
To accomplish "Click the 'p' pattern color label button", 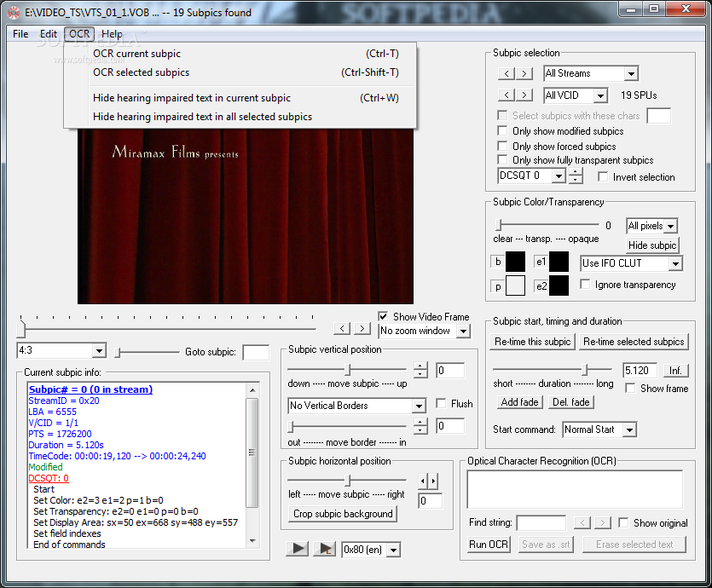I will tap(498, 286).
